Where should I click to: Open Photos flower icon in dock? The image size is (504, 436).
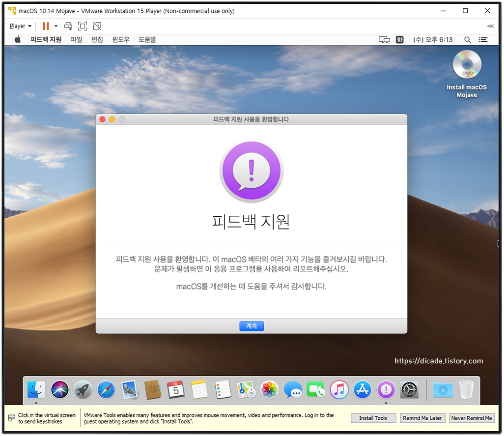coord(269,390)
